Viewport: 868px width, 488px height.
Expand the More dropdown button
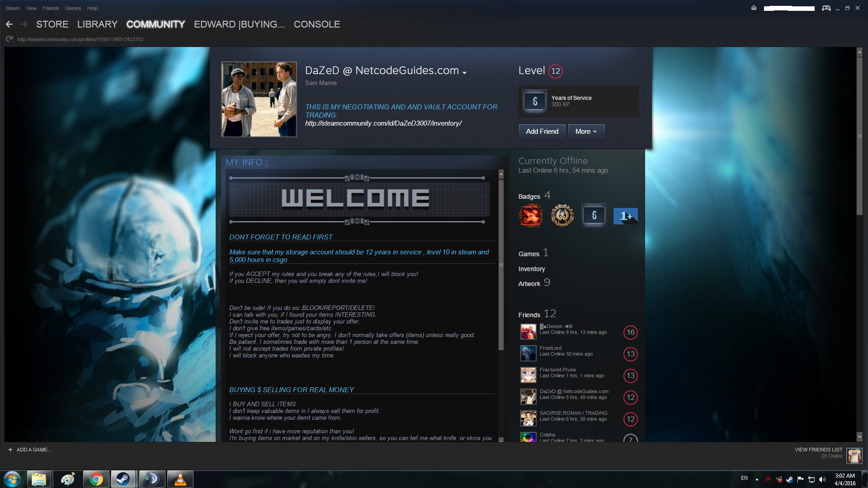tap(586, 131)
